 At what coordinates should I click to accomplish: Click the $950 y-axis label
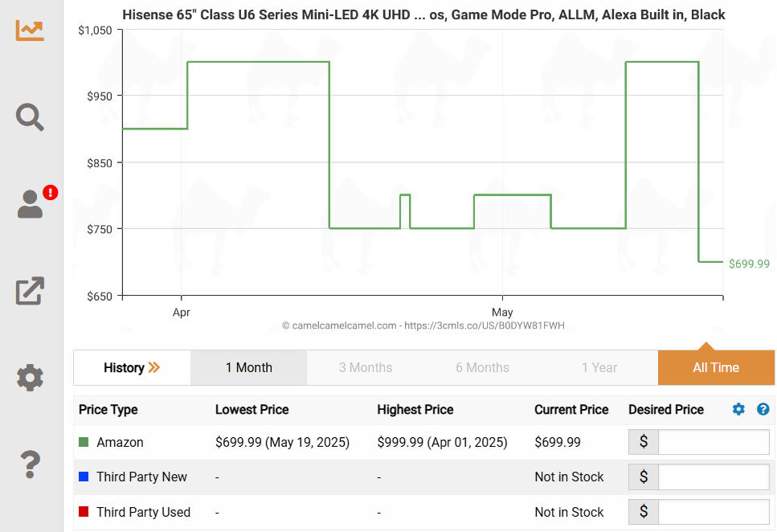[100, 96]
